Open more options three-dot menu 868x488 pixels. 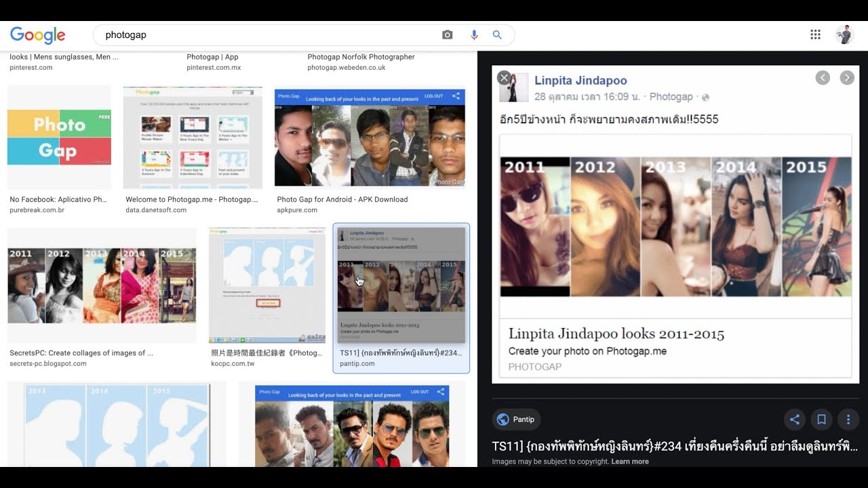coord(848,420)
